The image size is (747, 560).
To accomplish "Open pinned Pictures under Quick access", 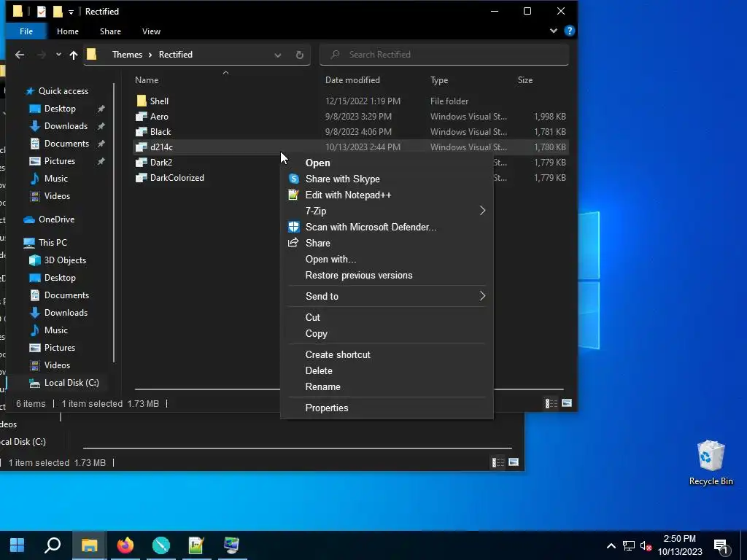I will pyautogui.click(x=60, y=161).
